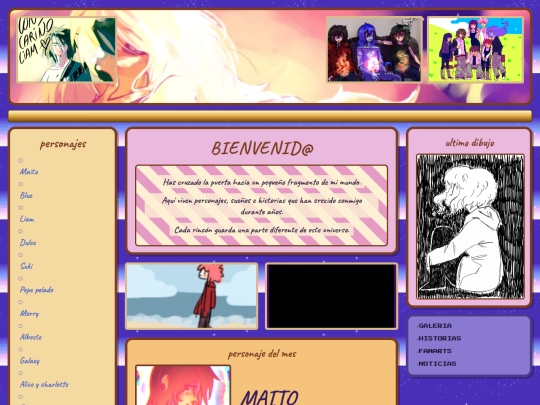Viewport: 540px width, 405px height.
Task: Click the ultimo dibujo heading
Action: (x=470, y=143)
